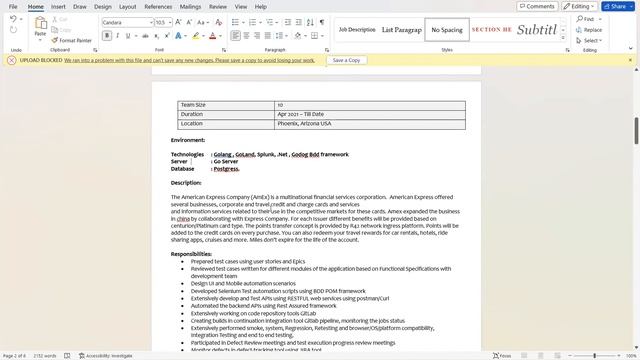Screen dimensions: 640x360
Task: Justify the paragraph text
Action: click(x=268, y=36)
